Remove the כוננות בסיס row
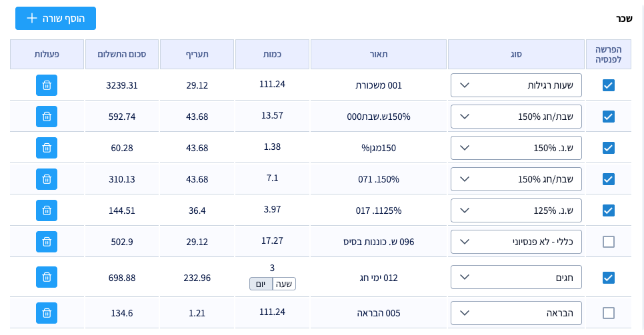The height and width of the screenshot is (335, 644). tap(47, 242)
